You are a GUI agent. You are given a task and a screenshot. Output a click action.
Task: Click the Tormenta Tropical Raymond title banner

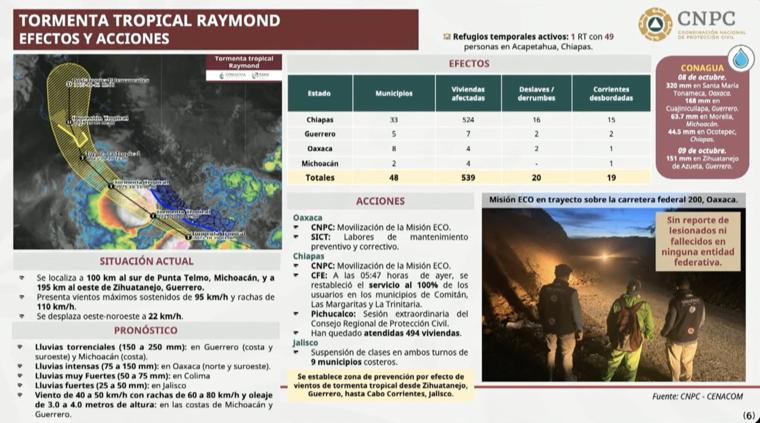pos(210,29)
